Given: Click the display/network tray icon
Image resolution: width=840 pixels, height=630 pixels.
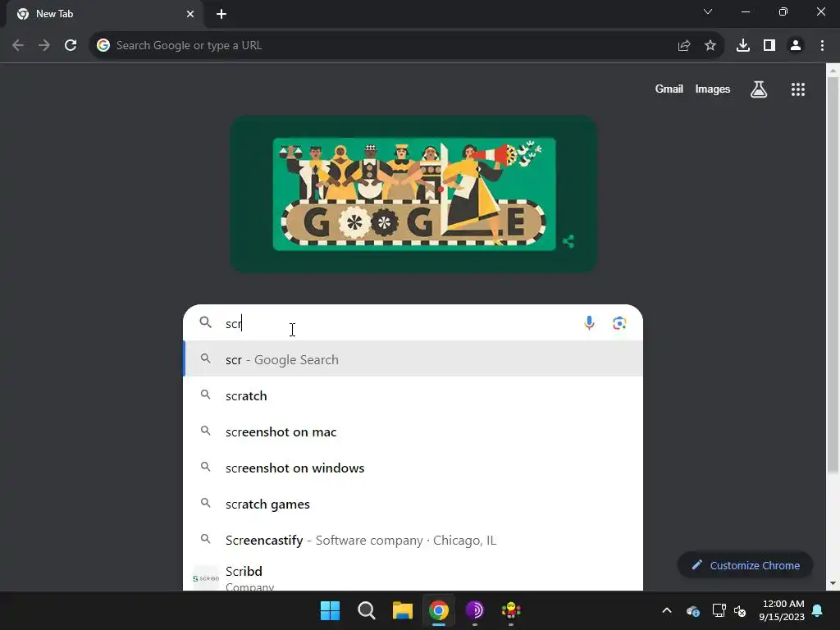Looking at the screenshot, I should pyautogui.click(x=719, y=610).
